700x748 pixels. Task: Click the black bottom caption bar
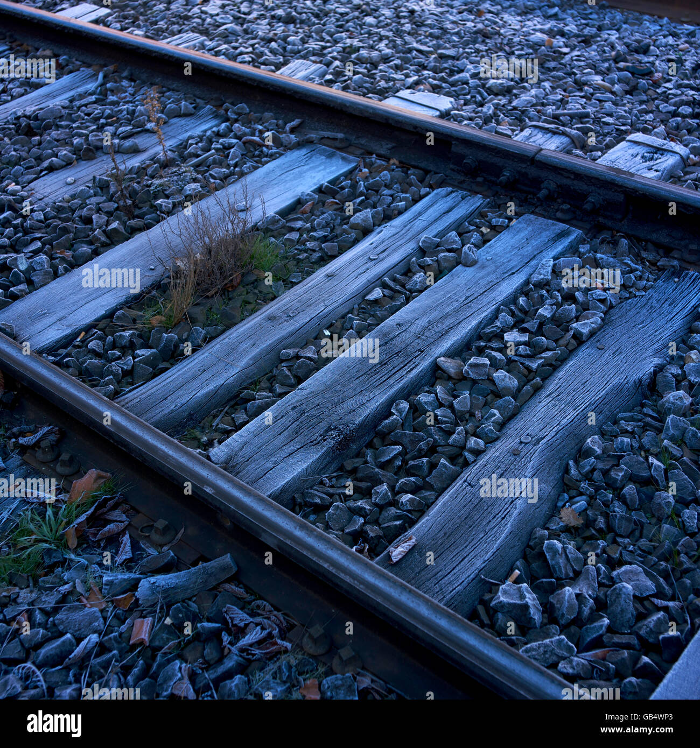(350, 724)
